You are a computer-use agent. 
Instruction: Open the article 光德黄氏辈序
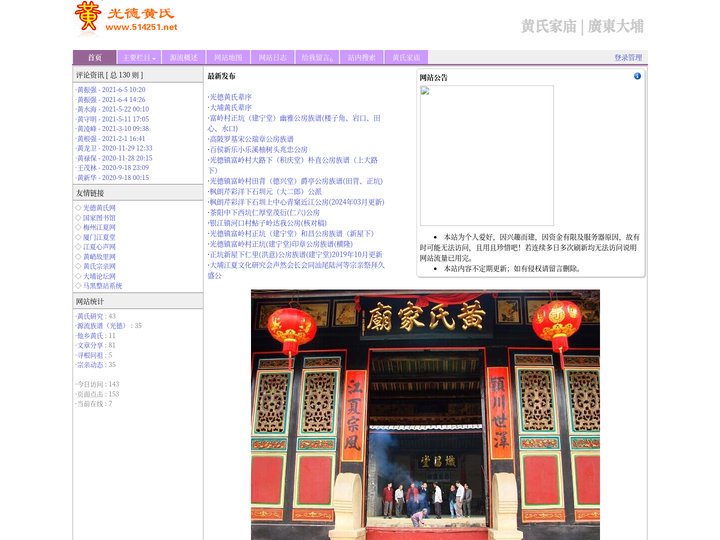coord(231,97)
